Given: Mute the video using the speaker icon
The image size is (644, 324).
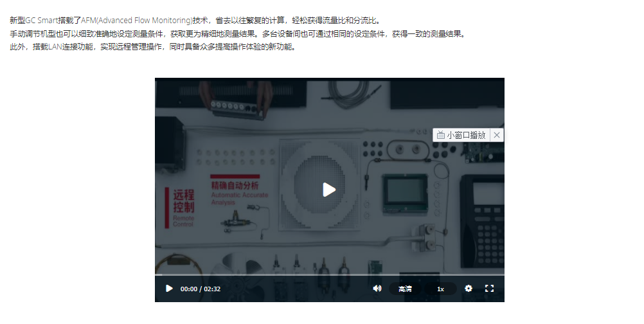Looking at the screenshot, I should point(377,288).
